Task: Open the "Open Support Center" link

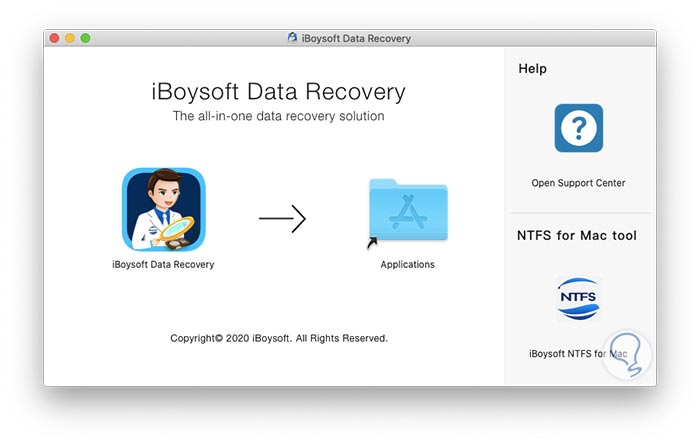Action: 579,183
